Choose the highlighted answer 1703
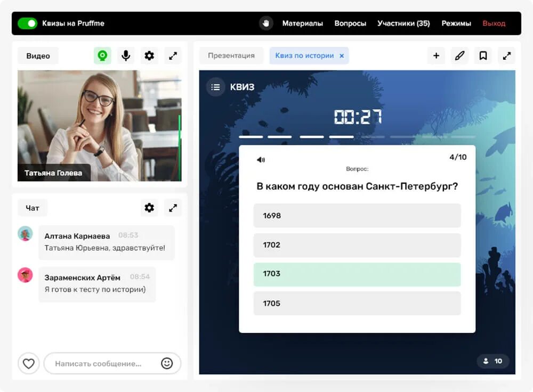Image resolution: width=533 pixels, height=392 pixels. click(357, 274)
